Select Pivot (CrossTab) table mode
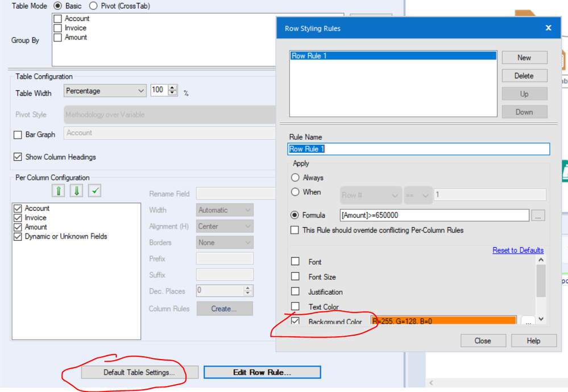Viewport: 568px width, 392px height. point(93,6)
